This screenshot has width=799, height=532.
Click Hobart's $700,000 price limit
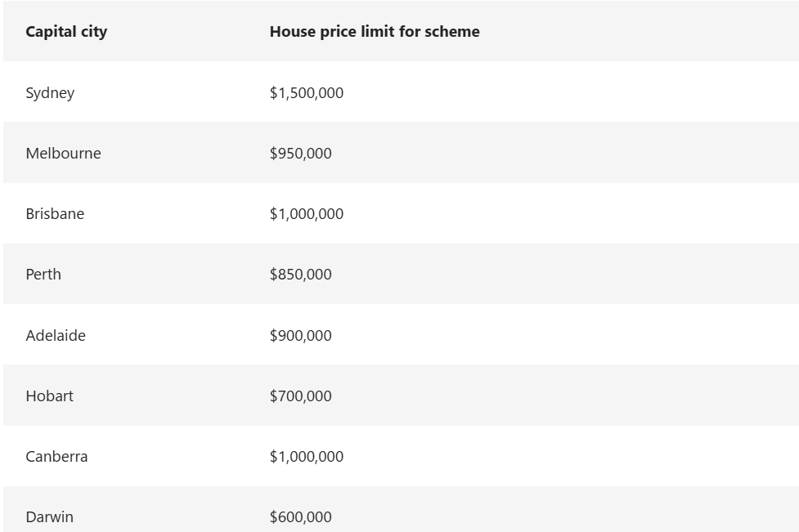(x=301, y=396)
